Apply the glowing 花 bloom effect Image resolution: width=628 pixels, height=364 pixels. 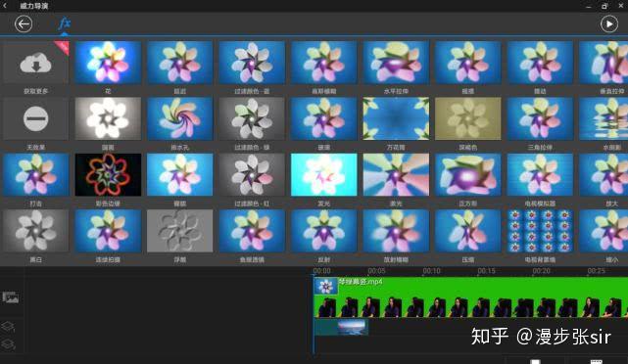coord(108,63)
